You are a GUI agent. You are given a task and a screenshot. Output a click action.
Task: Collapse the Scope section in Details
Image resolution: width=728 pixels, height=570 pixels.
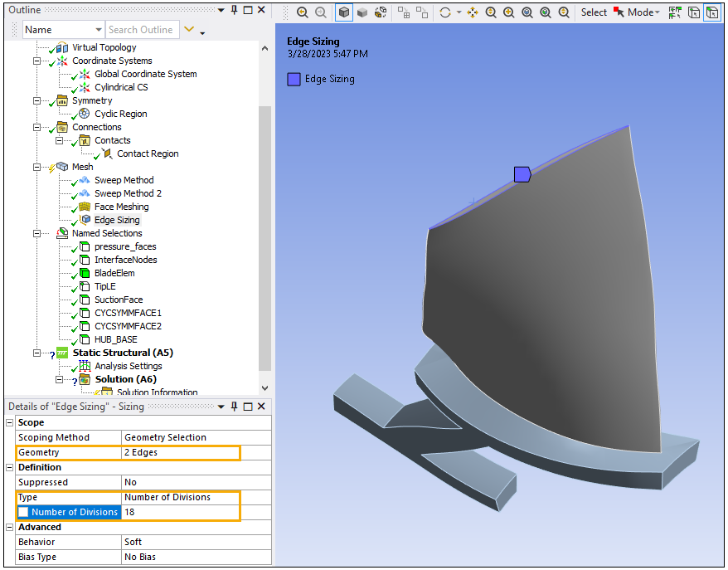click(10, 422)
